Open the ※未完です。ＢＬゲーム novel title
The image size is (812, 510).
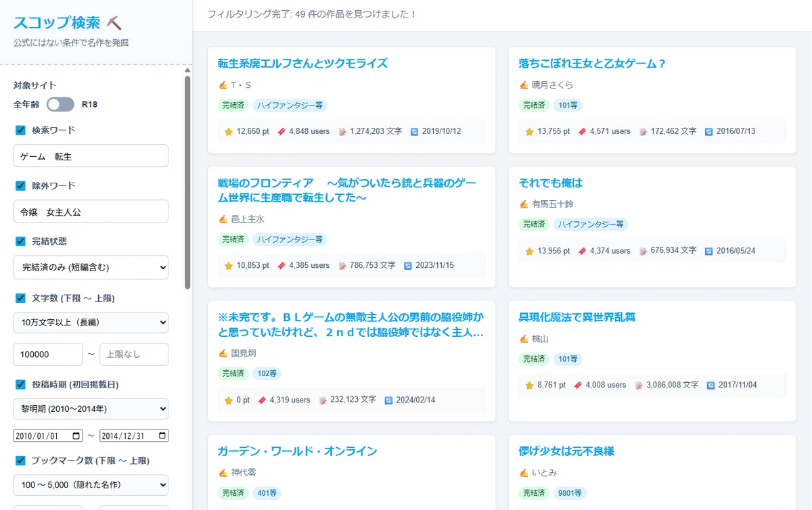(352, 325)
